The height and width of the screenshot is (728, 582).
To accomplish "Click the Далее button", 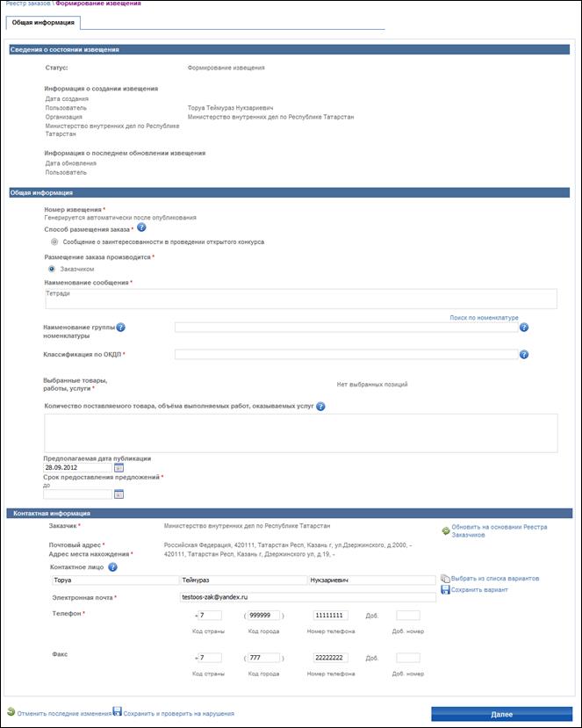I will point(502,714).
